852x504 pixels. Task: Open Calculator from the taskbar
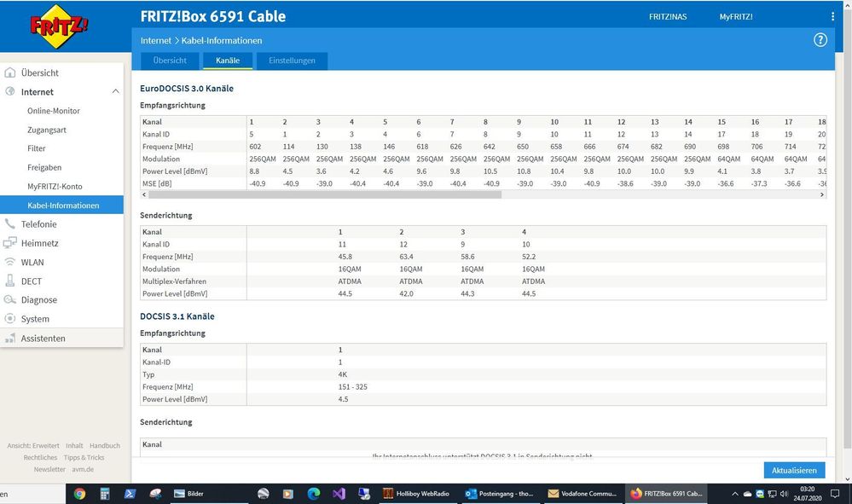click(105, 494)
